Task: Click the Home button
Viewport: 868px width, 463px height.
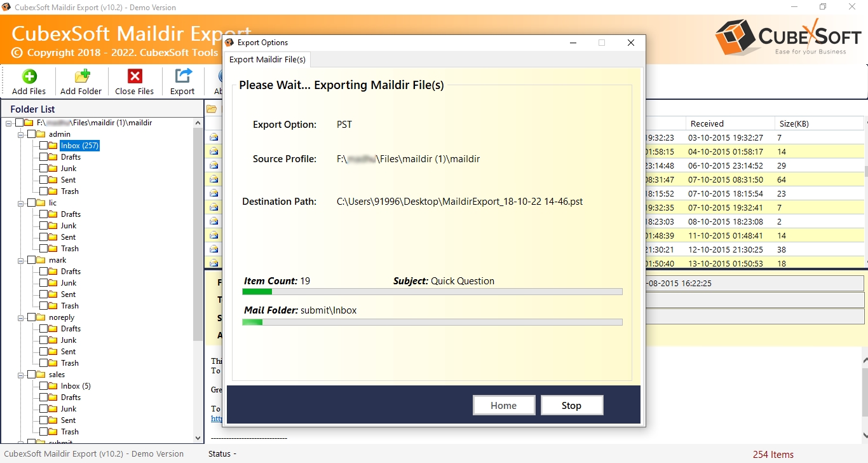Action: coord(504,405)
